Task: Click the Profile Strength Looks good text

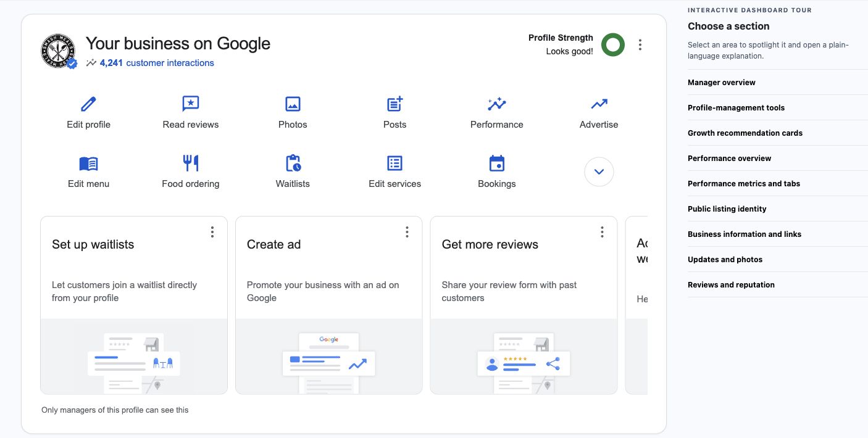Action: click(x=561, y=44)
